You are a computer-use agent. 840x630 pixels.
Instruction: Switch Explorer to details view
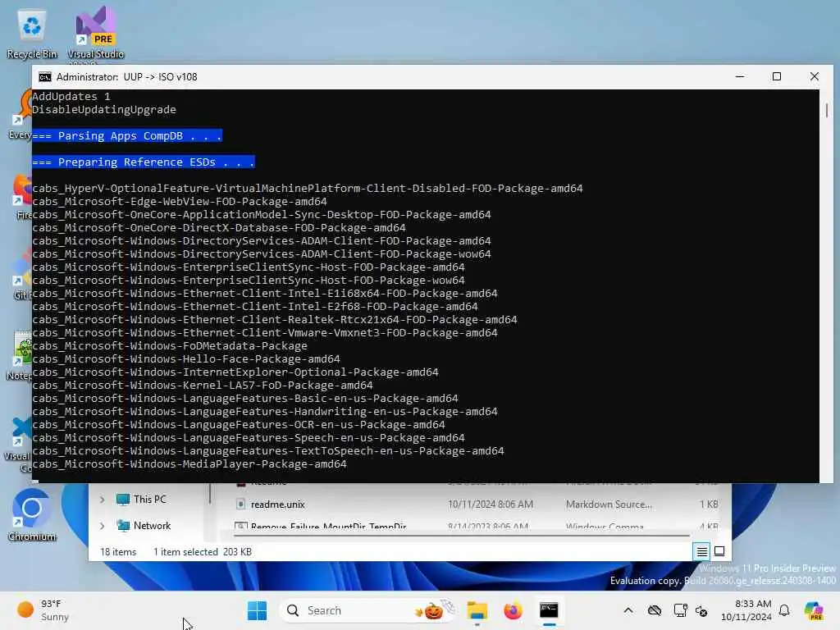coord(702,551)
